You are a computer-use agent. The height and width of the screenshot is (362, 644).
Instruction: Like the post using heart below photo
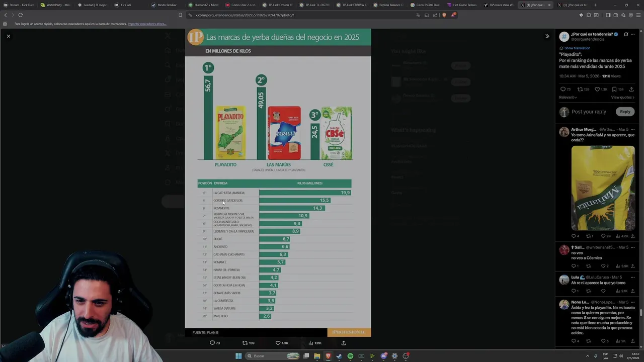(x=278, y=343)
